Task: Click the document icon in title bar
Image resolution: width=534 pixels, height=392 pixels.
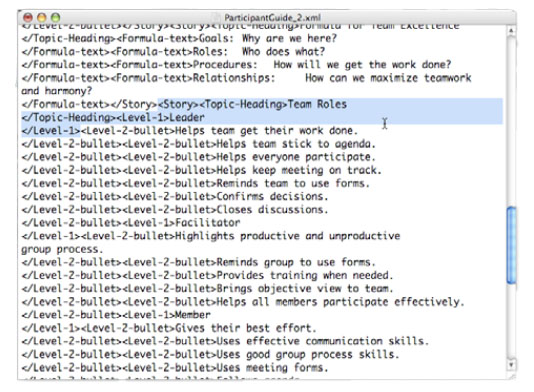Action: 216,17
